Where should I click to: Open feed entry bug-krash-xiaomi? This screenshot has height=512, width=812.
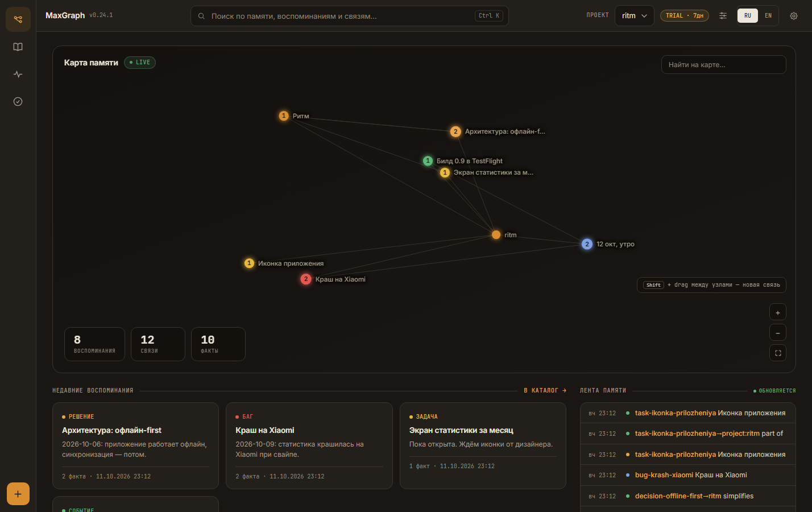pos(687,475)
